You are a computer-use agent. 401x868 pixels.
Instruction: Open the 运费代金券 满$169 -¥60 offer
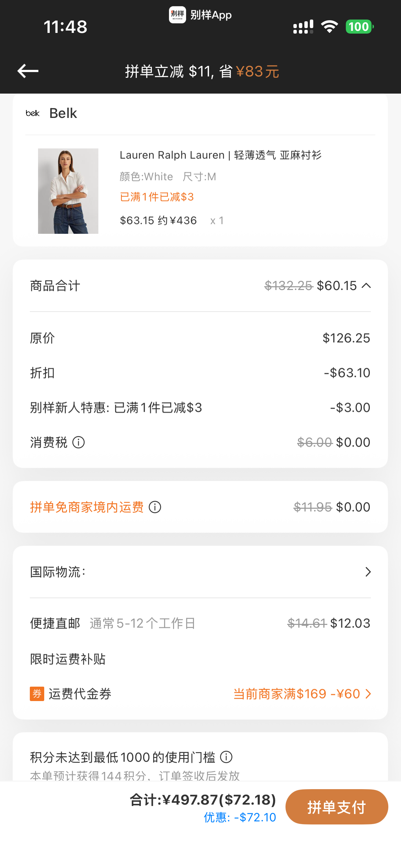coord(302,694)
